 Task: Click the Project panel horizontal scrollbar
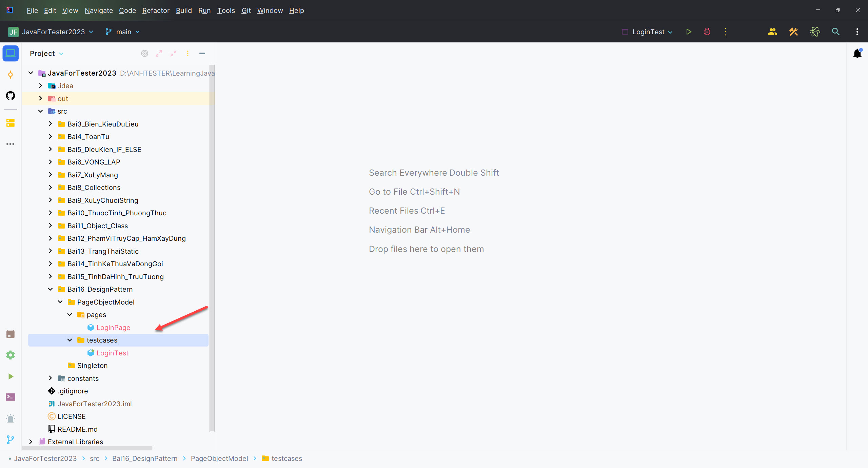coord(87,448)
